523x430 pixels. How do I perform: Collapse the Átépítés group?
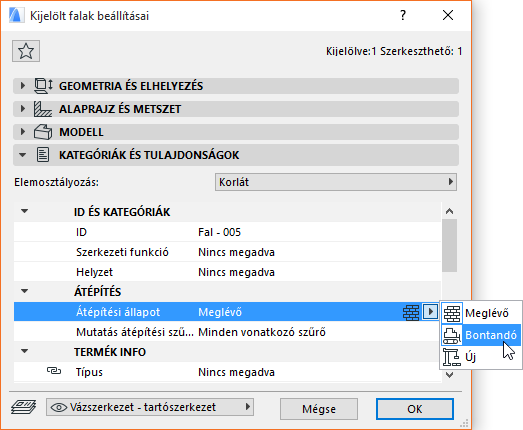[x=24, y=291]
